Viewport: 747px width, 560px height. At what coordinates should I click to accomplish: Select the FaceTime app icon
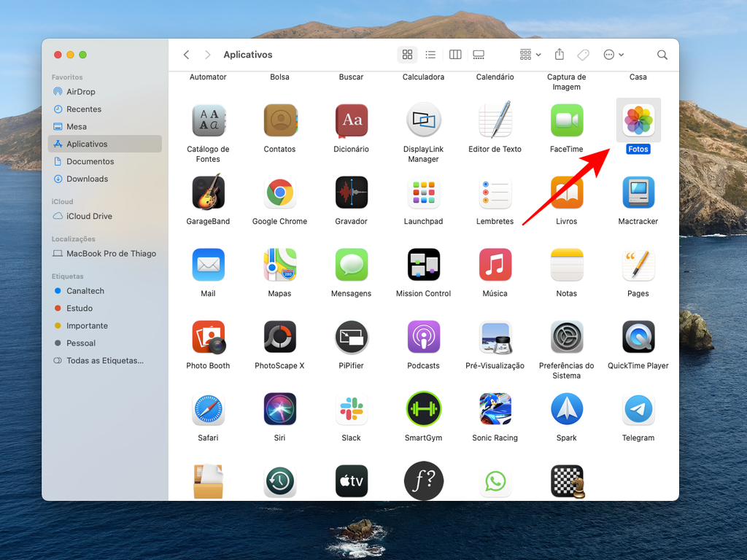(566, 120)
